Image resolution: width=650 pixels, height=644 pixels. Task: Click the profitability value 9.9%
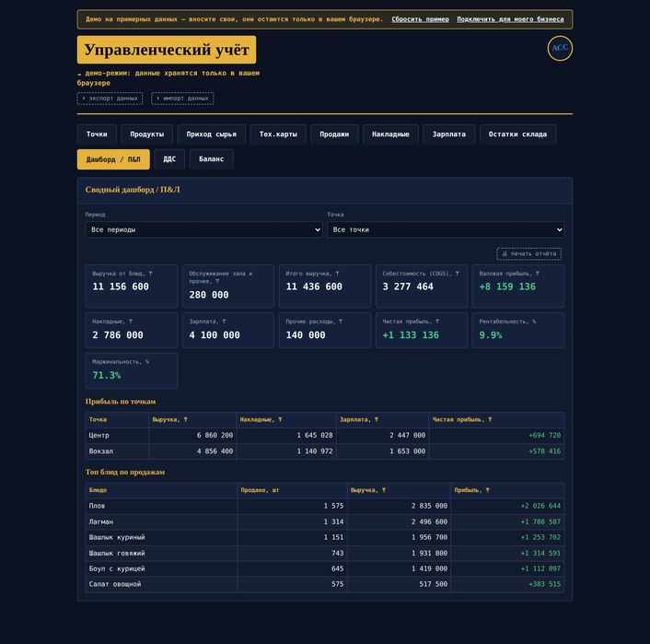491,334
